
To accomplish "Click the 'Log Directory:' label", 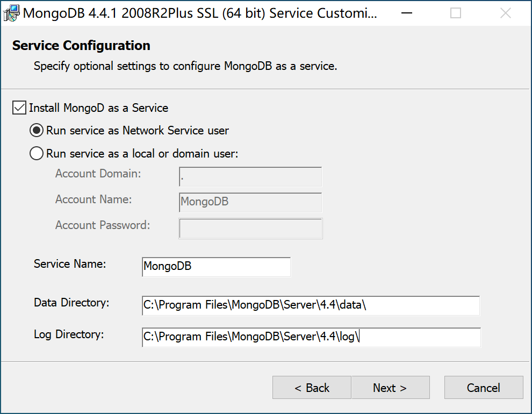I will pos(69,334).
